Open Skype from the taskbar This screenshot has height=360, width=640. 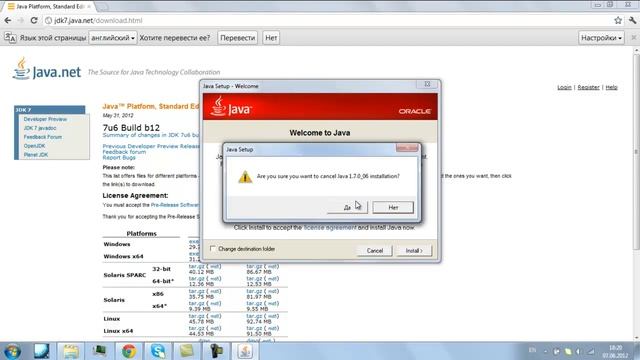[x=158, y=351]
